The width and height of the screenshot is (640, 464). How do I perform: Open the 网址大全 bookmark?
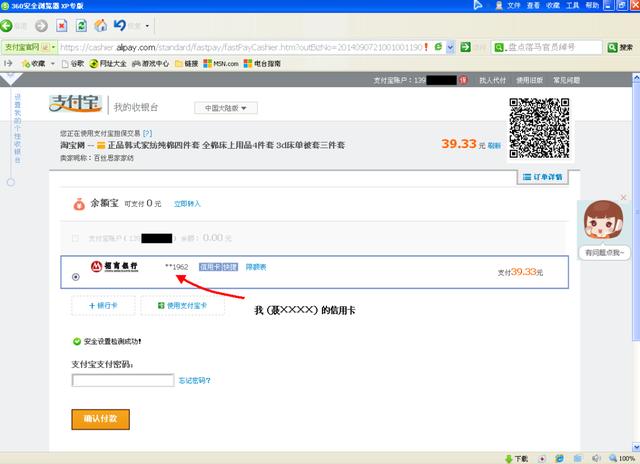tap(108, 64)
